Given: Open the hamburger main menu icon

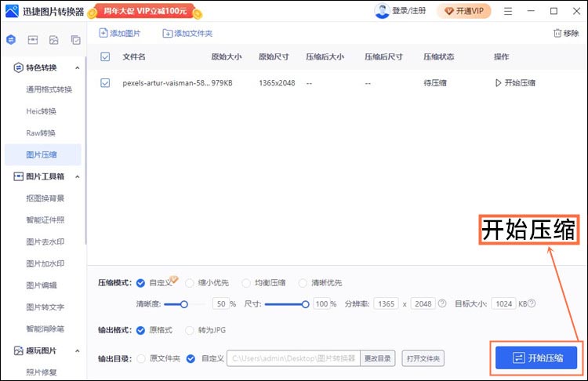Looking at the screenshot, I should (x=508, y=11).
